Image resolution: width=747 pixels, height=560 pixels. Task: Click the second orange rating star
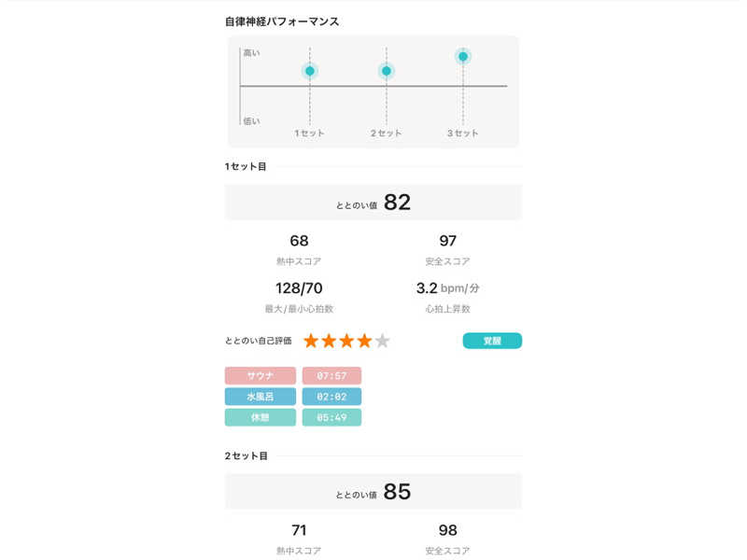coord(329,341)
